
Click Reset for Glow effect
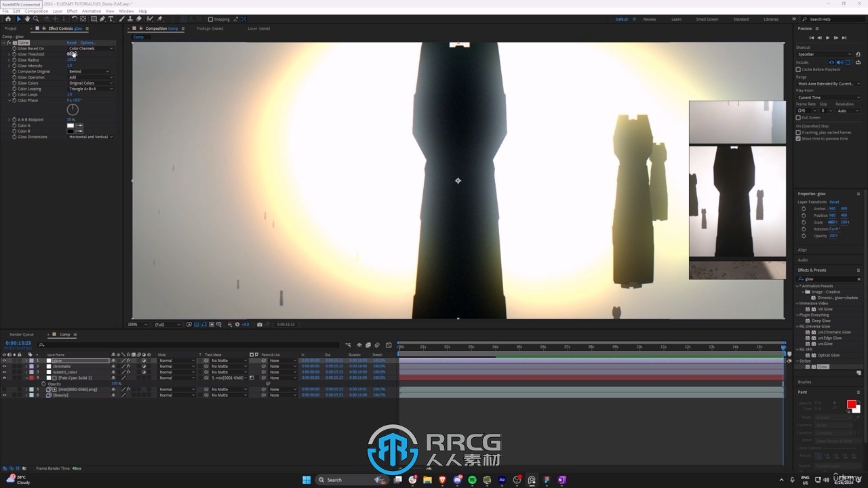(x=71, y=43)
